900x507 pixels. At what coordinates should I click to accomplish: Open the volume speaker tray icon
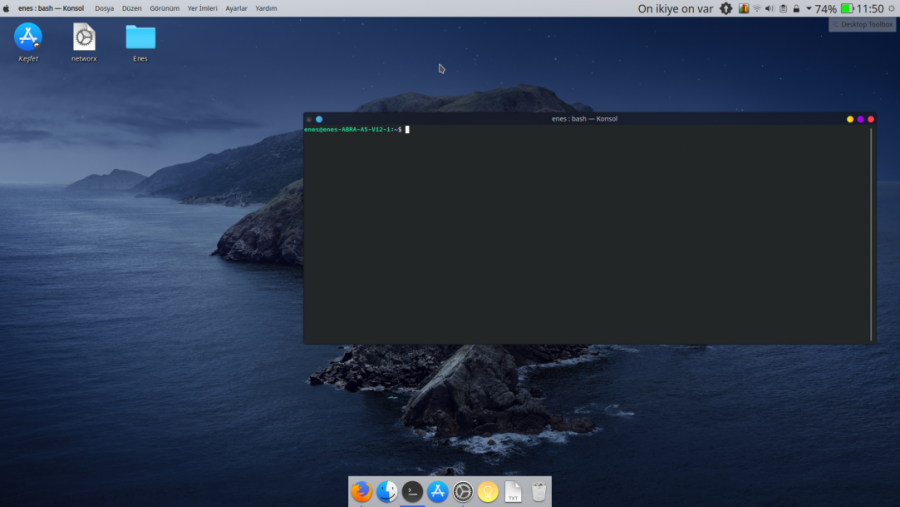(769, 8)
